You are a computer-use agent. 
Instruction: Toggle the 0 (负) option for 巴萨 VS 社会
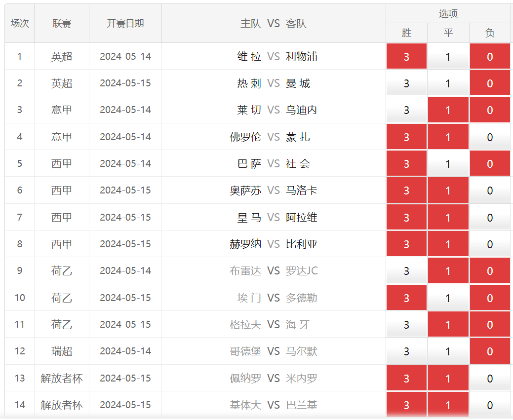pyautogui.click(x=490, y=163)
